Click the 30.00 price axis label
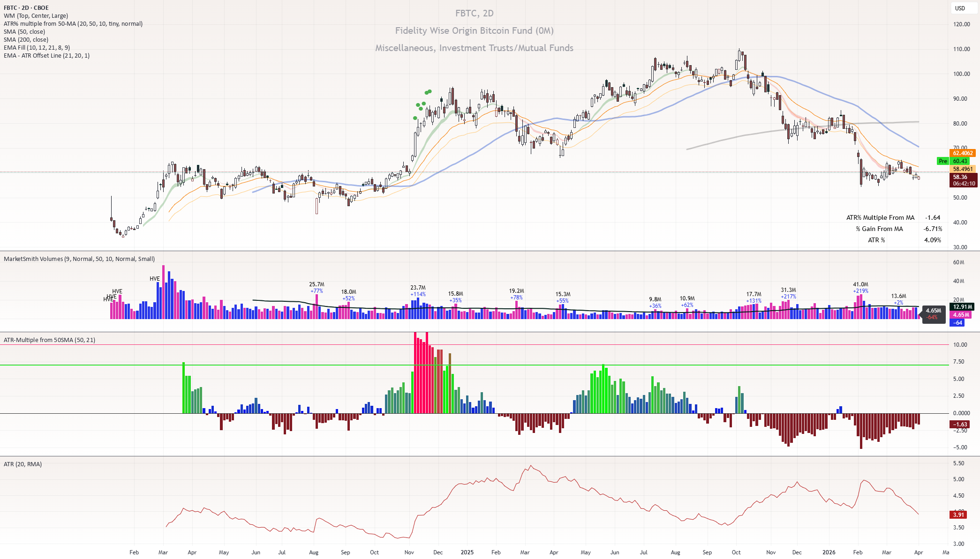 tap(961, 247)
